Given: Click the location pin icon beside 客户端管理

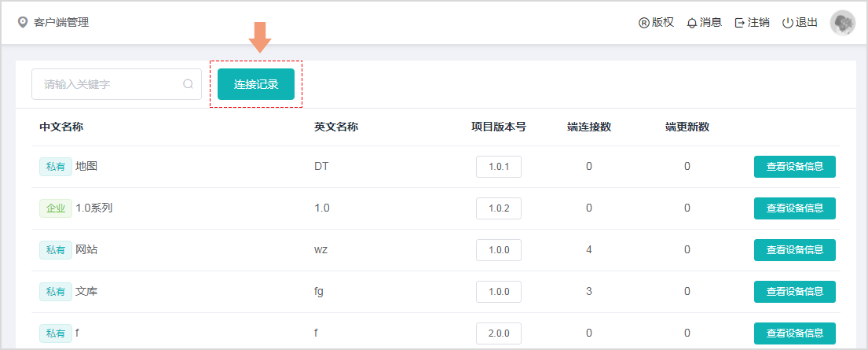Looking at the screenshot, I should [x=23, y=22].
